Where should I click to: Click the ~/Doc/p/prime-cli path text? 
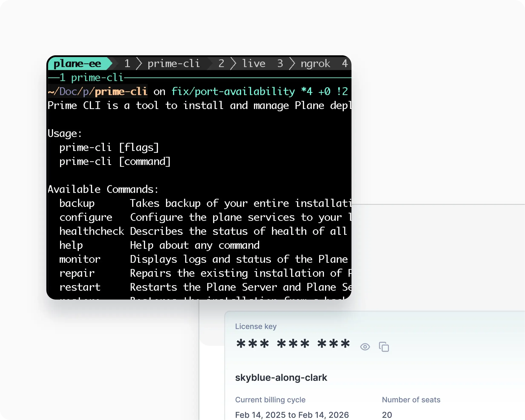tap(97, 91)
